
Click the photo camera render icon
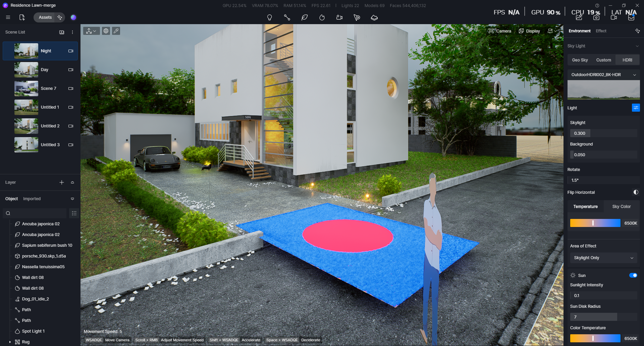[x=596, y=17]
